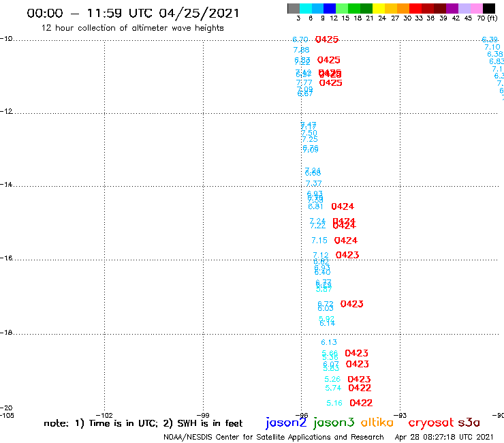504x443 pixels.
Task: Click the cryosat satellite legend label
Action: 431,423
